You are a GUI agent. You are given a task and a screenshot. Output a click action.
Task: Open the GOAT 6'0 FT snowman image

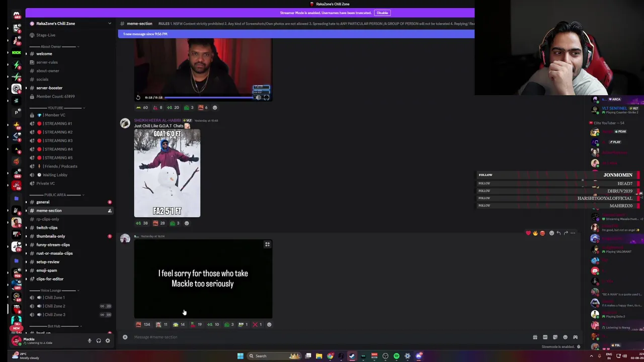[x=167, y=173]
